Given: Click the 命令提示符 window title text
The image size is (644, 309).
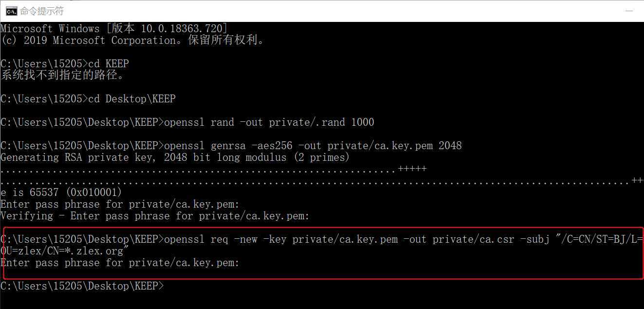Looking at the screenshot, I should point(42,11).
